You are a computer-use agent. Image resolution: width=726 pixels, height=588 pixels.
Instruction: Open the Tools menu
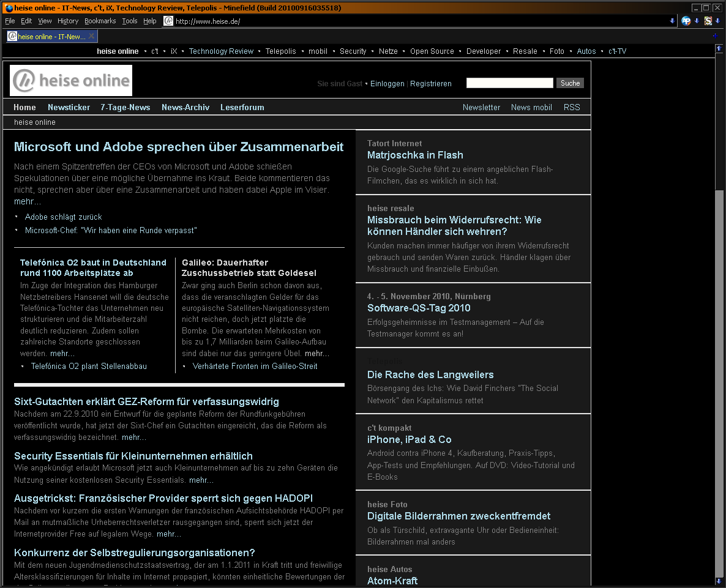(130, 21)
